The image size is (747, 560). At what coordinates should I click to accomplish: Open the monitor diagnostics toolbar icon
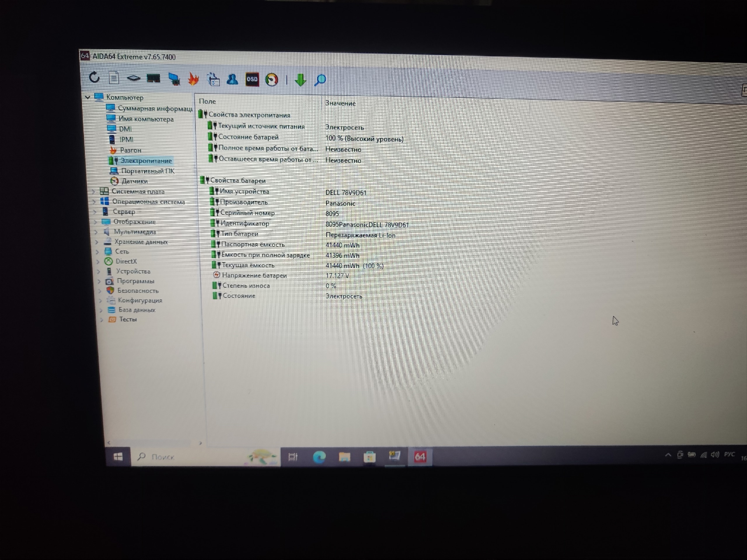click(x=174, y=79)
